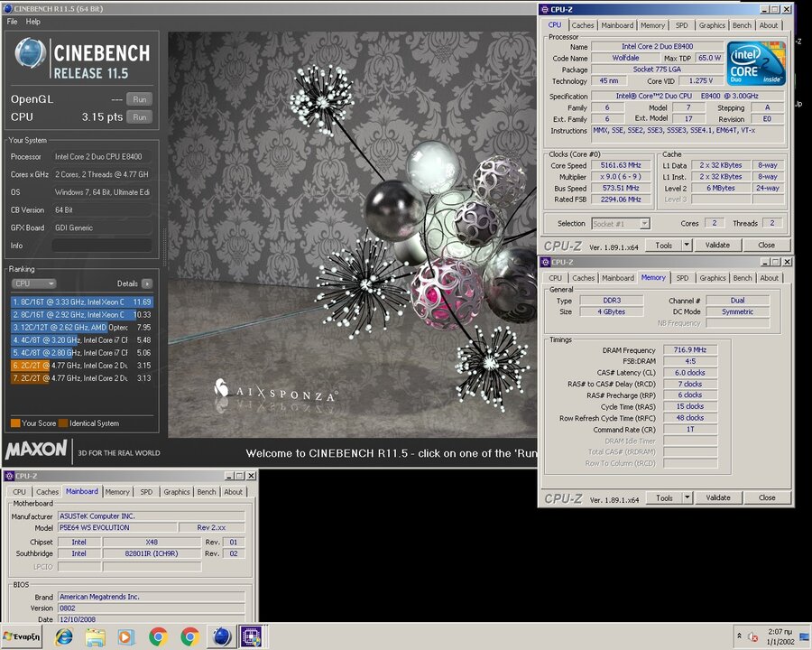Click title bar icon of Mainboard CPU-Z window
This screenshot has width=812, height=650.
click(x=9, y=476)
